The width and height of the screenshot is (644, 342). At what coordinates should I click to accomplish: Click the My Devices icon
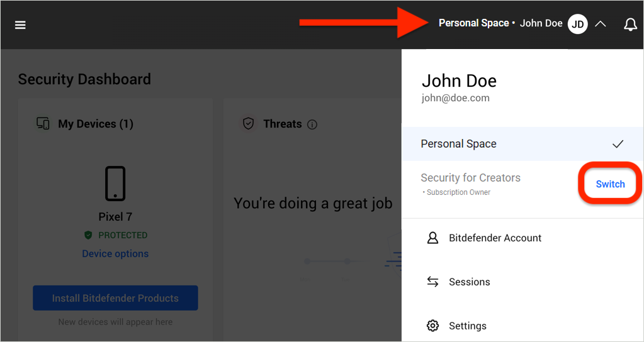point(43,123)
